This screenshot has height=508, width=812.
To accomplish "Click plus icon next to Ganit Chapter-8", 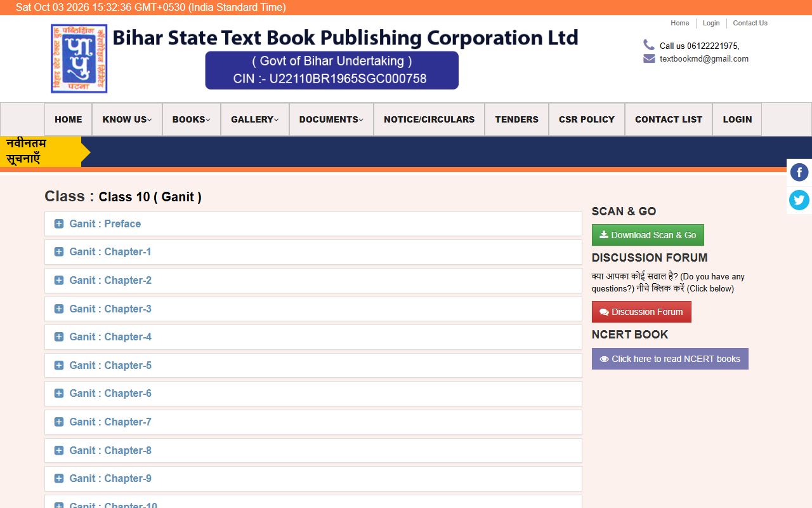I will pyautogui.click(x=59, y=450).
